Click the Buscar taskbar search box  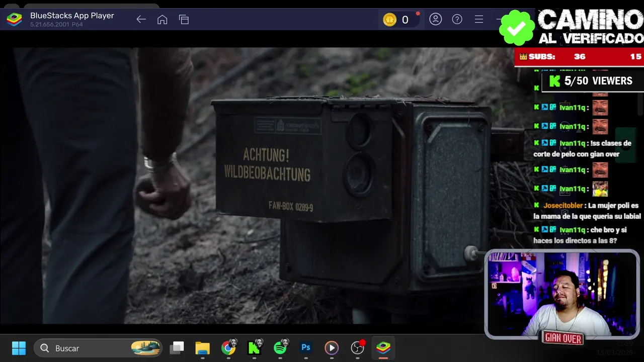click(98, 348)
